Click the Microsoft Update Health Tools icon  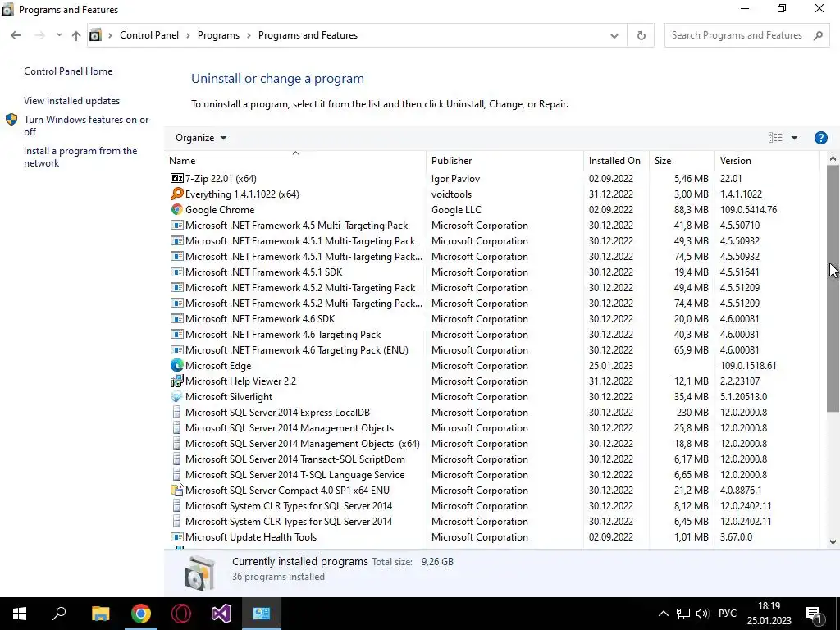[177, 536]
